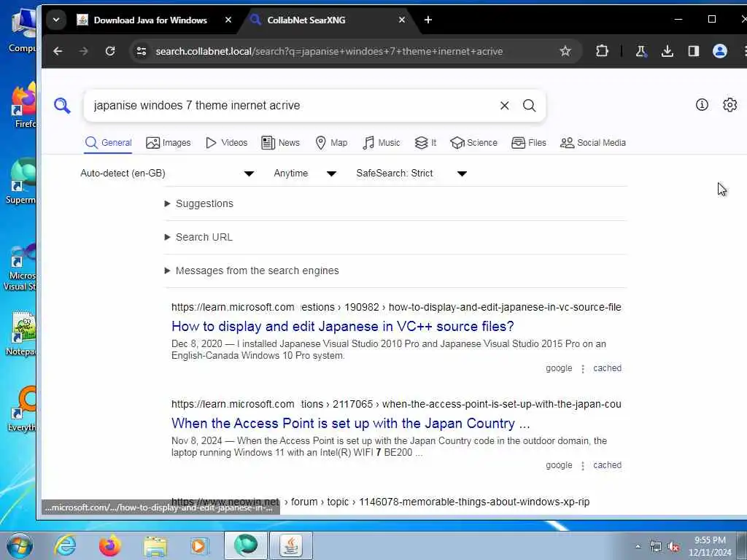
Task: Open Chrome Labs flask icon
Action: 641,51
